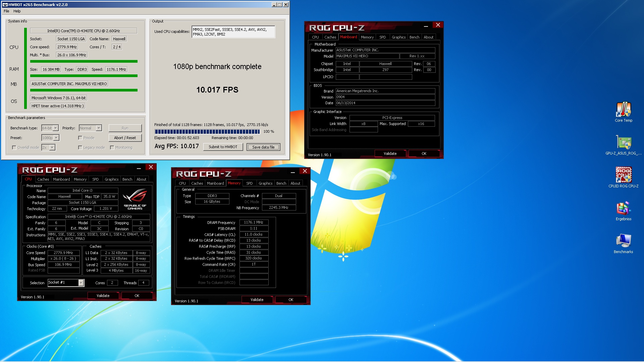Switch to Caches tab in CPU window
Viewport: 644px width, 362px height.
pyautogui.click(x=43, y=179)
